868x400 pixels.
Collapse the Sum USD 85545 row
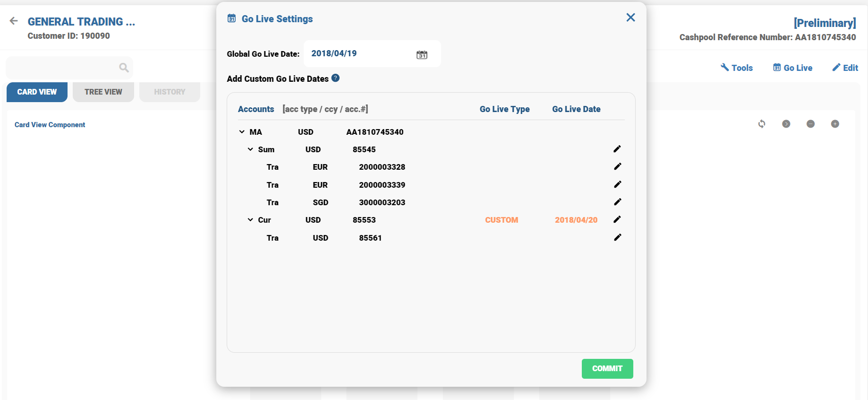pyautogui.click(x=250, y=149)
